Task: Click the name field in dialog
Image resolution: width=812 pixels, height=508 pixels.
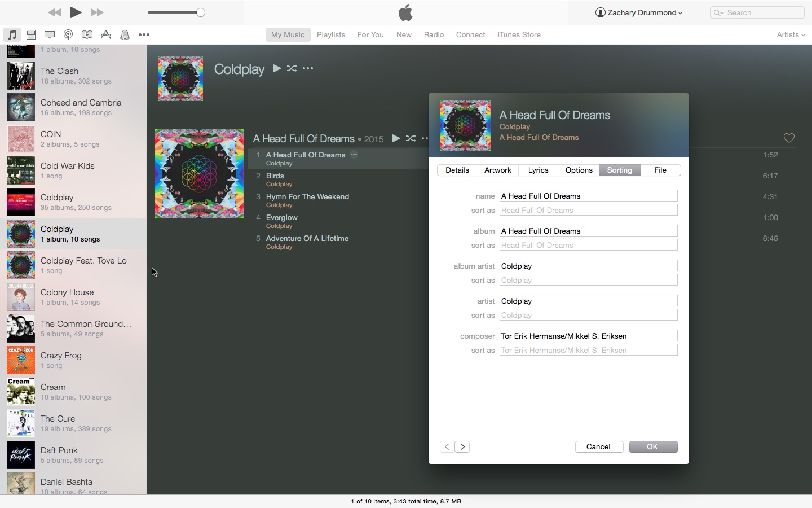Action: coord(588,196)
